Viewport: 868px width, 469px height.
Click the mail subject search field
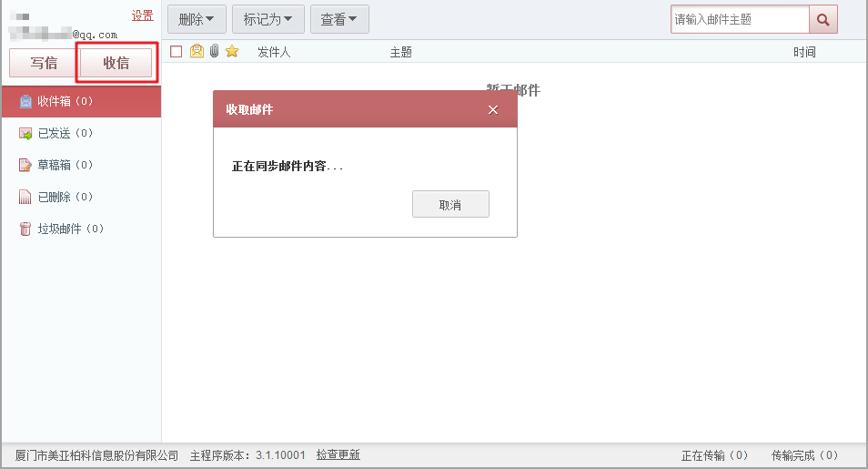[740, 20]
